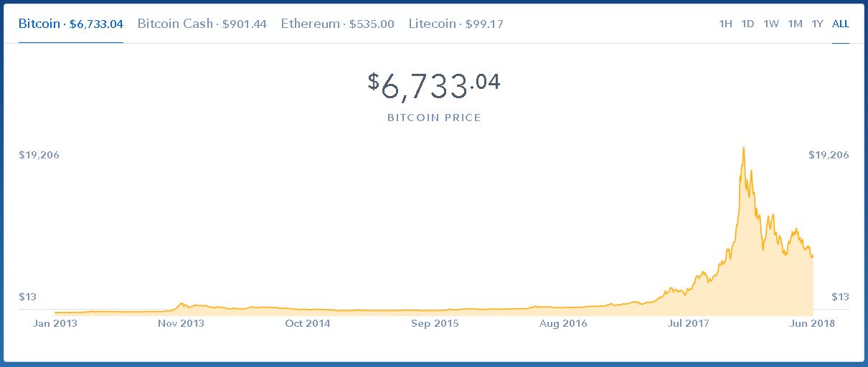Screen dimensions: 868x367
Task: Click the Jul 2017 axis label
Action: pos(688,323)
